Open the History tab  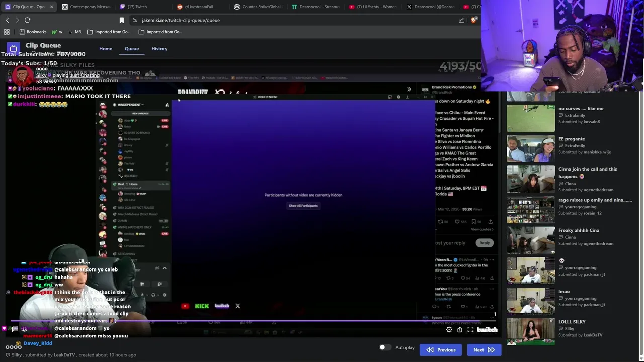point(159,49)
